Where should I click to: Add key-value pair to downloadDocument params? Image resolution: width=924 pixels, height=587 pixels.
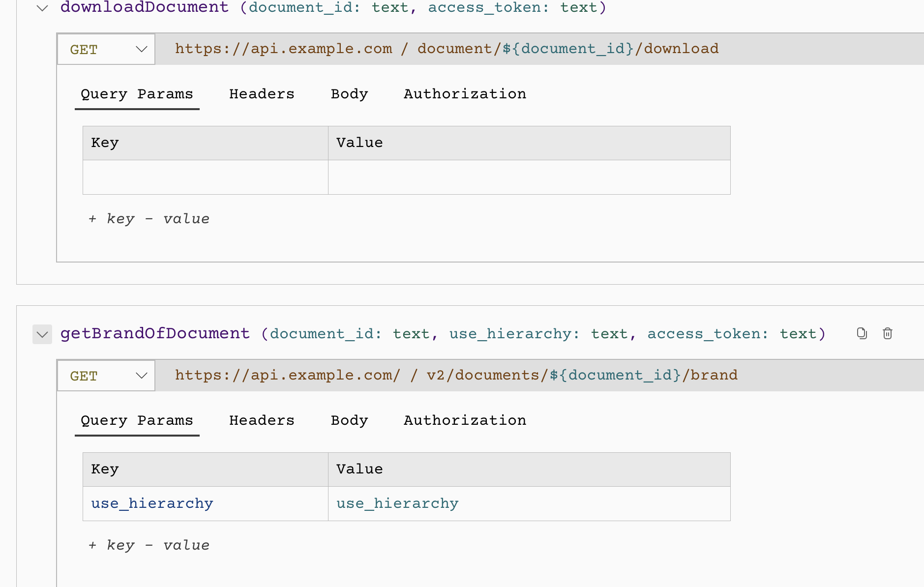pyautogui.click(x=149, y=219)
